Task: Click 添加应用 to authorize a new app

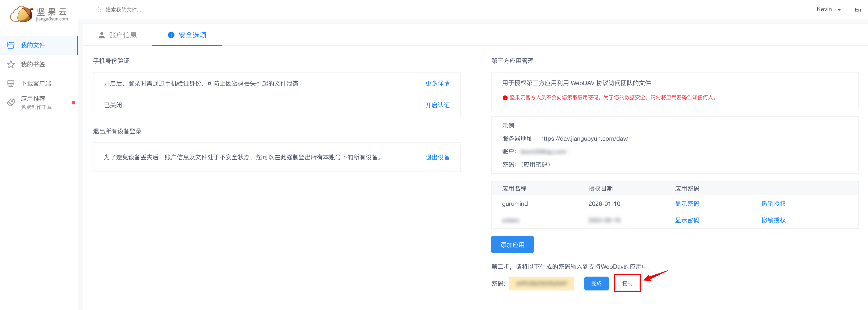Action: pyautogui.click(x=512, y=244)
